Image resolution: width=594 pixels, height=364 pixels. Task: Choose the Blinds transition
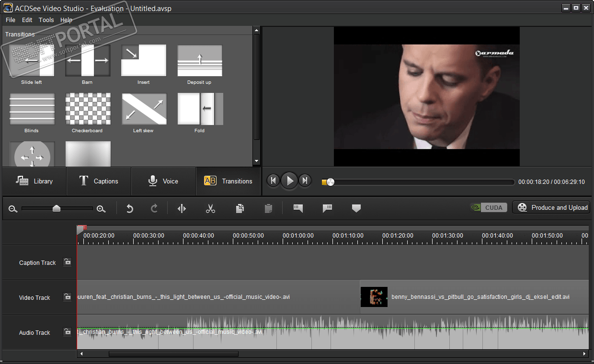32,109
